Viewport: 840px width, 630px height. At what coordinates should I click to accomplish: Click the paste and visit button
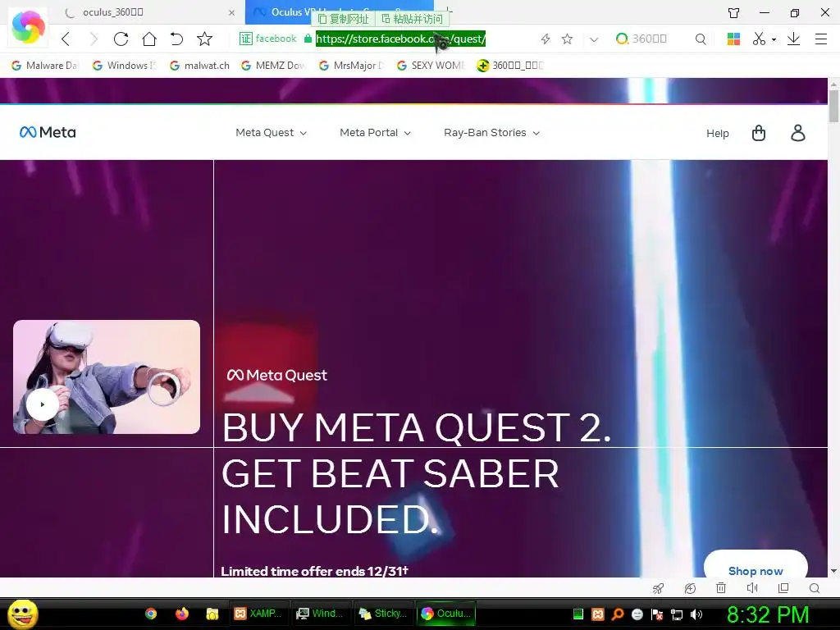click(x=412, y=20)
